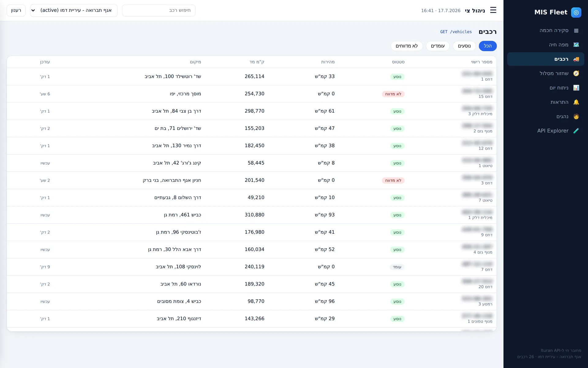Sort by מספר רישוי column header

point(482,62)
